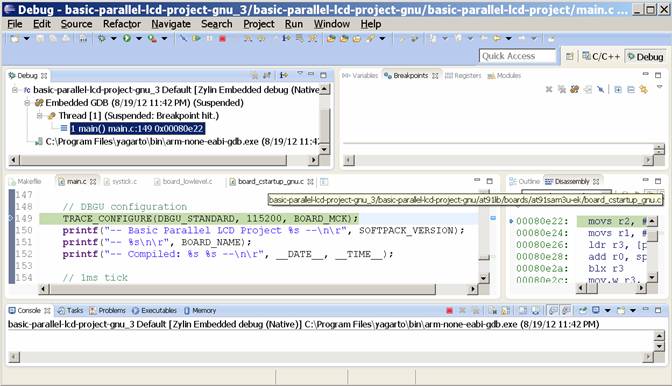Screen dimensions: 672x386
Task: Open the Open Console dropdown arrow
Action: point(633,310)
